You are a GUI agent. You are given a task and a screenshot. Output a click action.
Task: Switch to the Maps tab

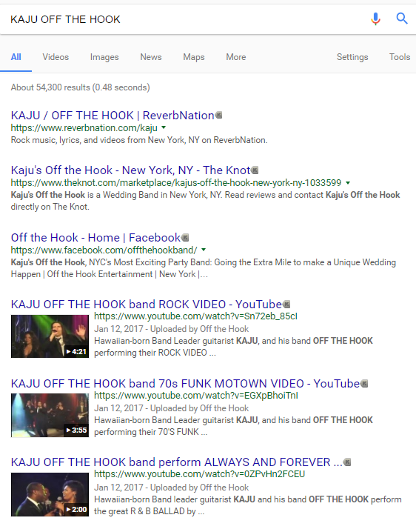point(194,57)
